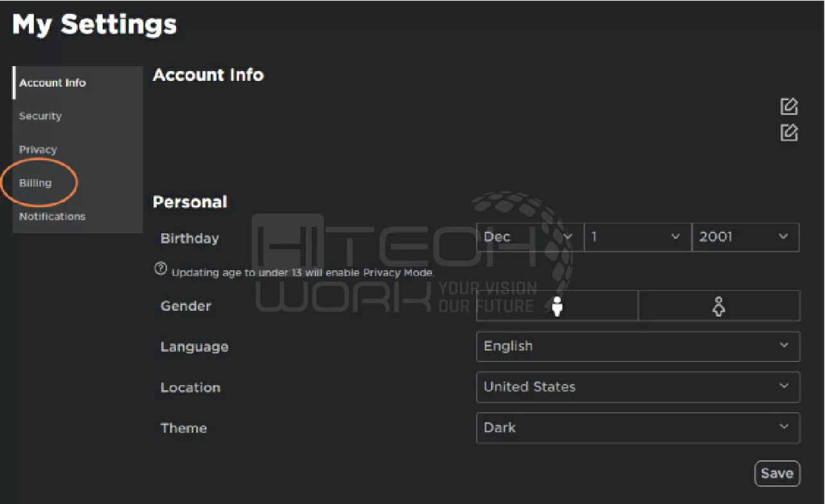This screenshot has width=825, height=504.
Task: Expand the Location United States dropdown
Action: tap(638, 387)
